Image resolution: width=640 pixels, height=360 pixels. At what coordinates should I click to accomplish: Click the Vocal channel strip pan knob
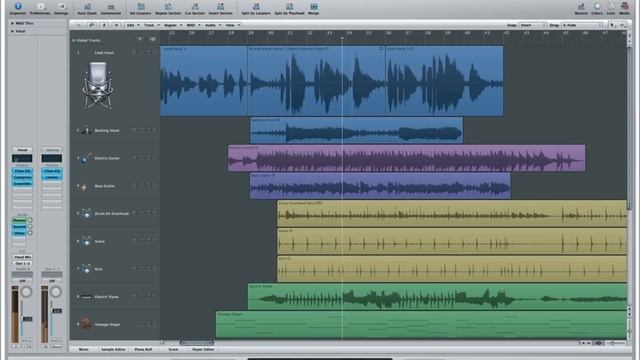(27, 292)
